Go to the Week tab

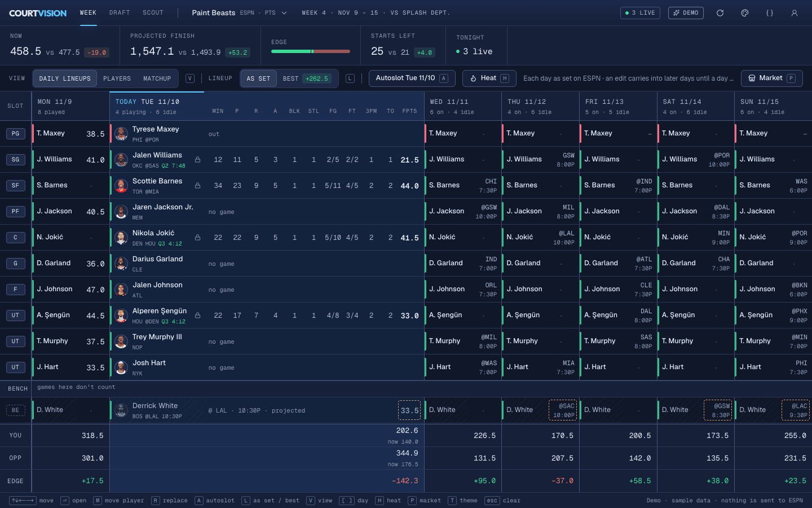coord(88,13)
